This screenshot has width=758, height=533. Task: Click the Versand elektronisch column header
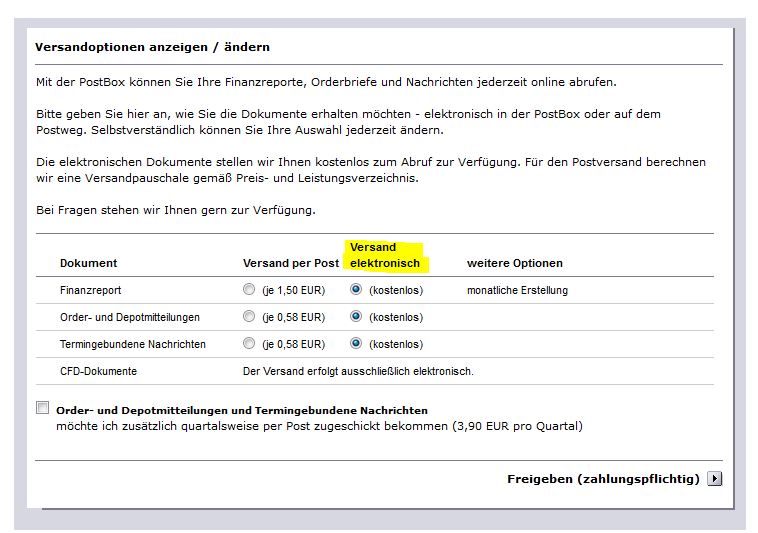[385, 255]
